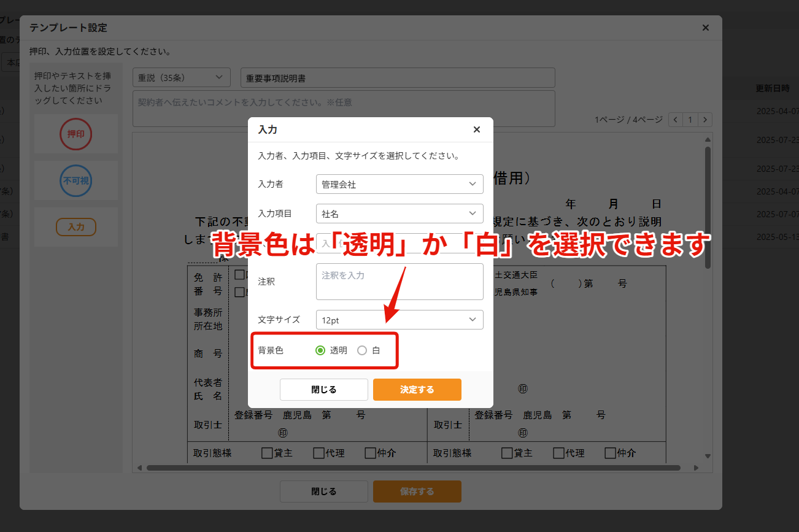
Task: Click the 保存する button
Action: pos(417,492)
